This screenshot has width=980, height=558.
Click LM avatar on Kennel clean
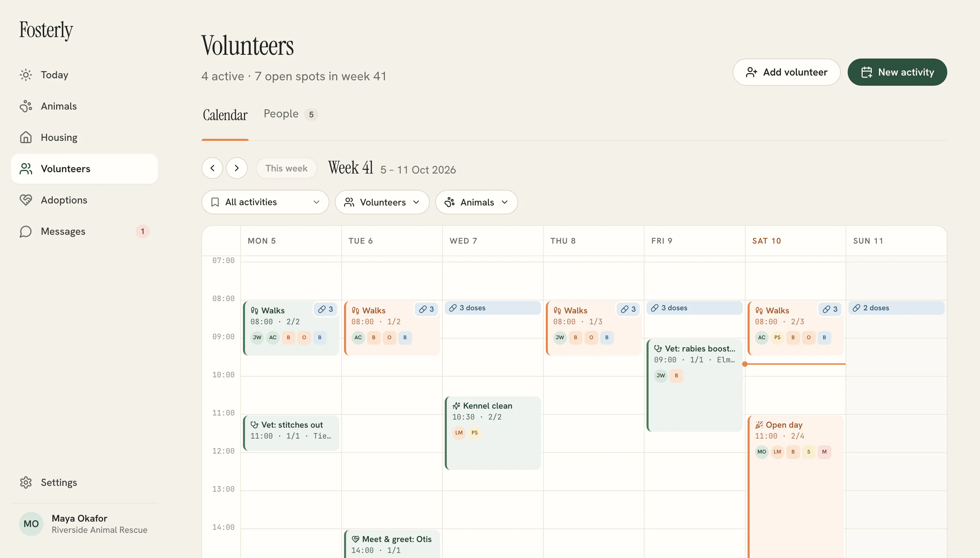[459, 433]
